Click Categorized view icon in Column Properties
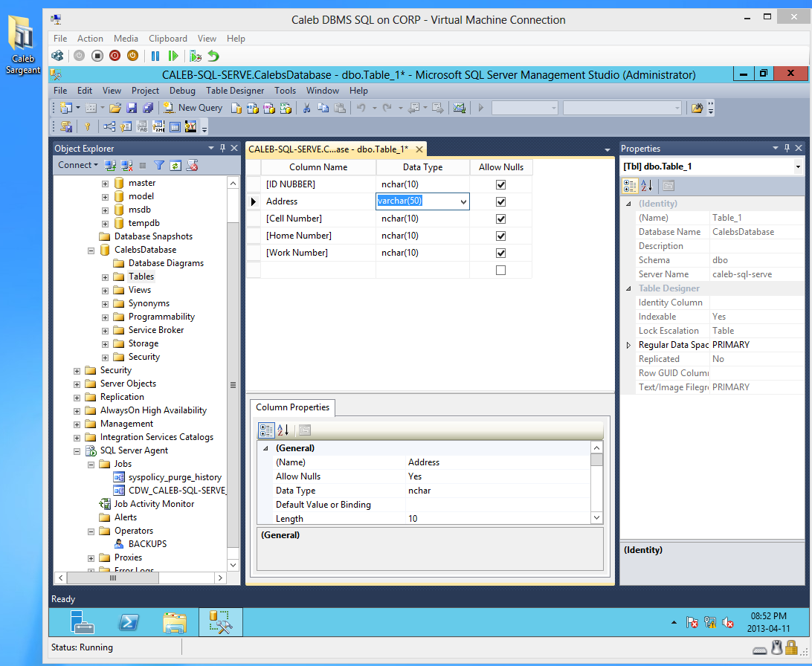The image size is (812, 666). [266, 430]
